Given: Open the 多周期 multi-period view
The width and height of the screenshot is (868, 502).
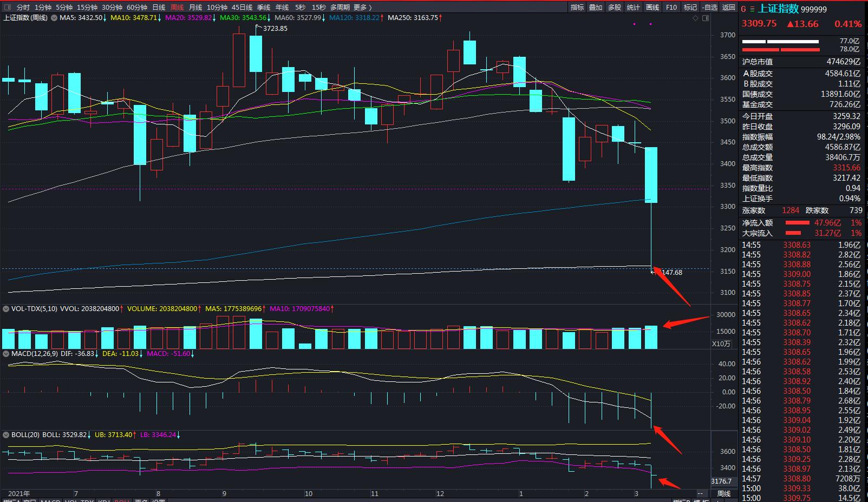Looking at the screenshot, I should click(340, 7).
